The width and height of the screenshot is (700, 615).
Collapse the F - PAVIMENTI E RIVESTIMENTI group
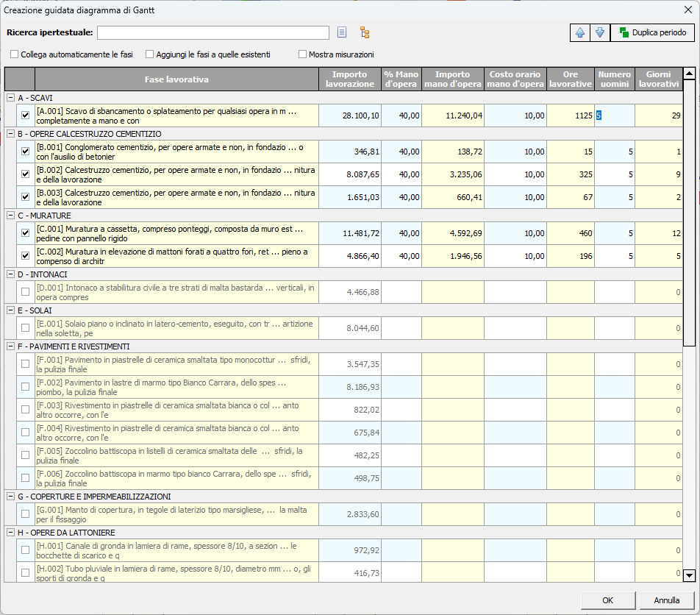point(10,346)
